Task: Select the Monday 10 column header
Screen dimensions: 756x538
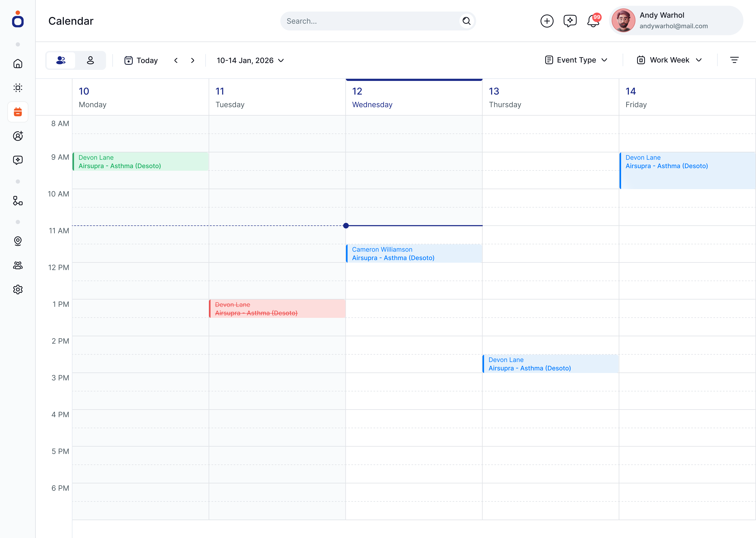Action: [x=140, y=97]
